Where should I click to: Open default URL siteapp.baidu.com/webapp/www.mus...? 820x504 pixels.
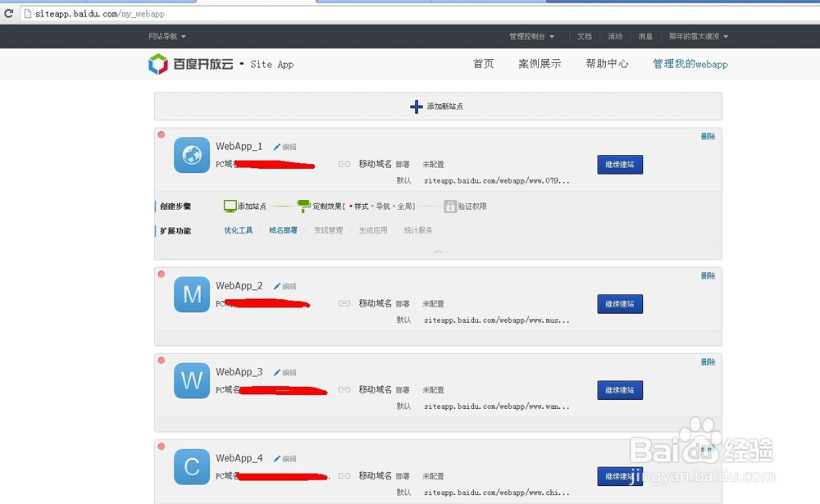pyautogui.click(x=496, y=320)
